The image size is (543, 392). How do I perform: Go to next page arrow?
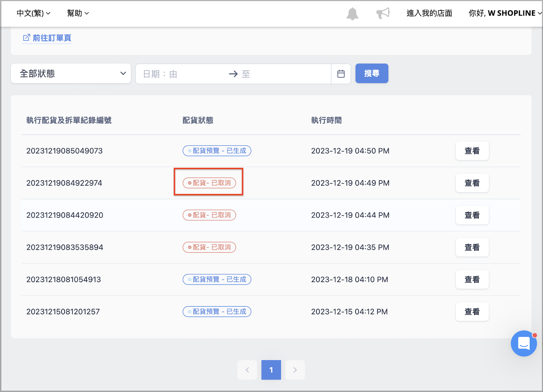[295, 370]
